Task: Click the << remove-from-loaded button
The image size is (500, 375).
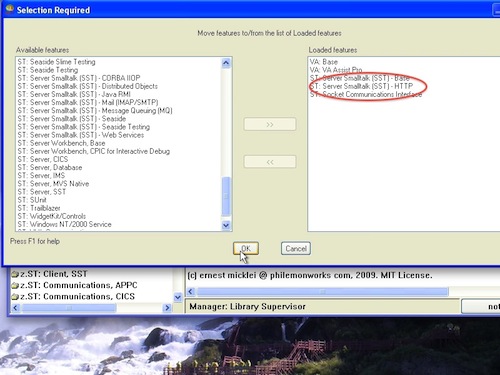Action: click(270, 162)
